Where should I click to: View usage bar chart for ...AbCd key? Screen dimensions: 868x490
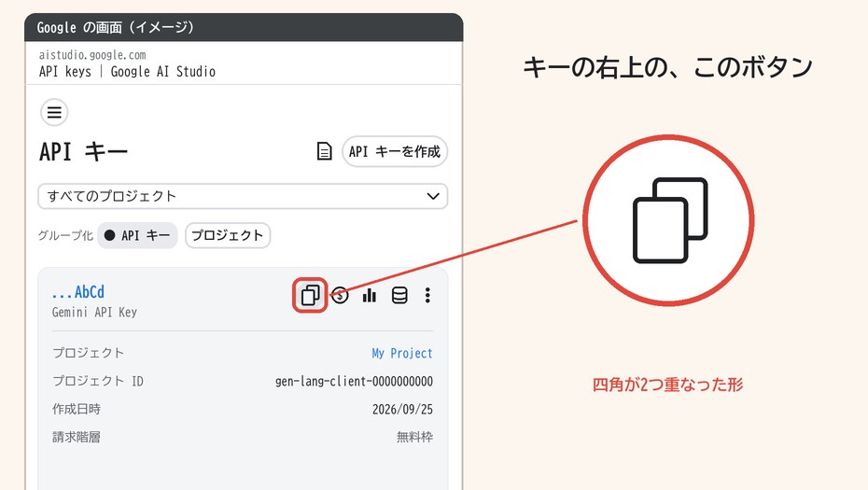(x=370, y=295)
